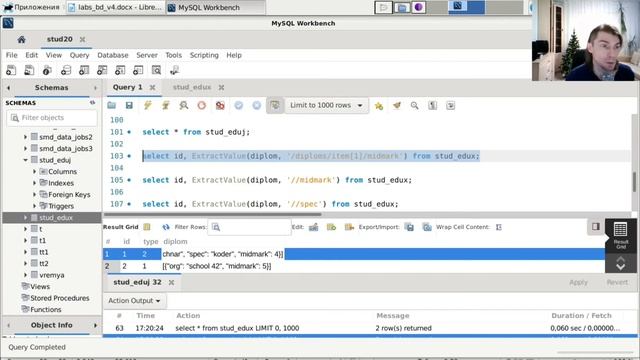
Task: Create a new schema icon
Action: pyautogui.click(x=66, y=70)
